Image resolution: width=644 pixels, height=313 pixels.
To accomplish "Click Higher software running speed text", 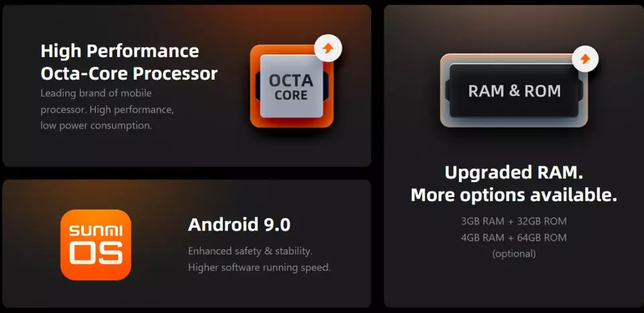I will pos(259,267).
